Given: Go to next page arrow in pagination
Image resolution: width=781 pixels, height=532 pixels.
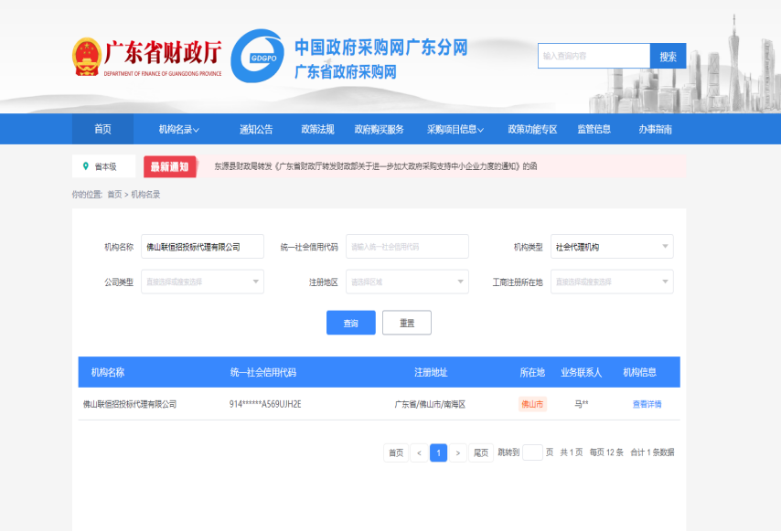Looking at the screenshot, I should pyautogui.click(x=458, y=452).
